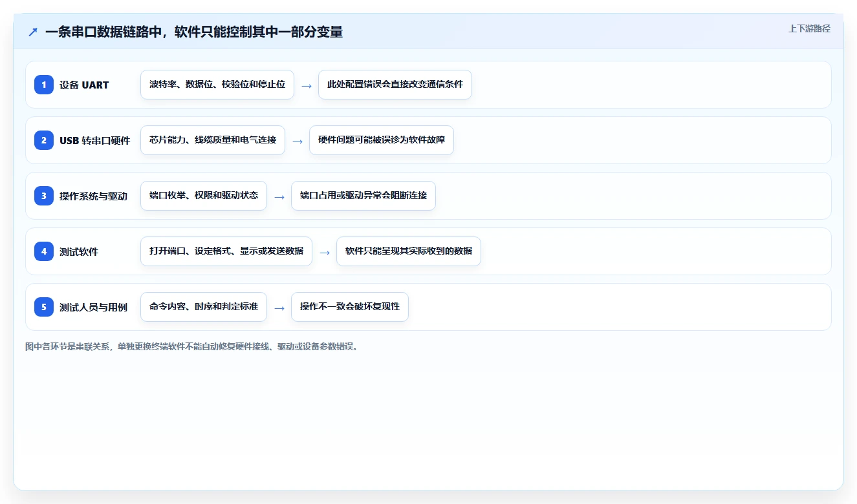The width and height of the screenshot is (857, 504).
Task: Click the arrow in the USB 转串口硬件 row
Action: (298, 141)
